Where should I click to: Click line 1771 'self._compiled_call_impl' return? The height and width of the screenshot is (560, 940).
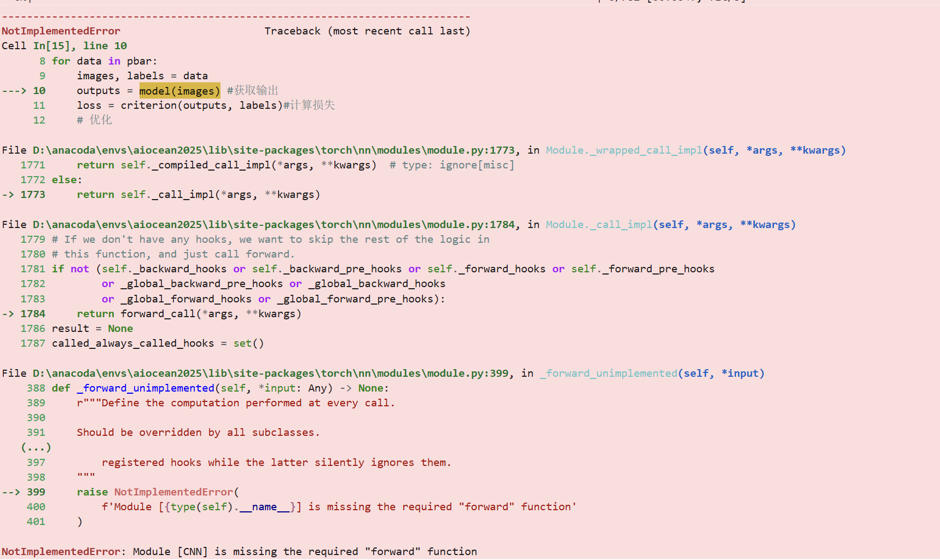pos(227,165)
